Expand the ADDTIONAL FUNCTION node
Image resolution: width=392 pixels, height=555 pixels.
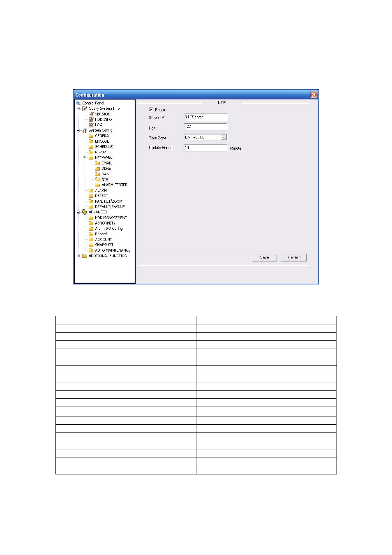[78, 256]
